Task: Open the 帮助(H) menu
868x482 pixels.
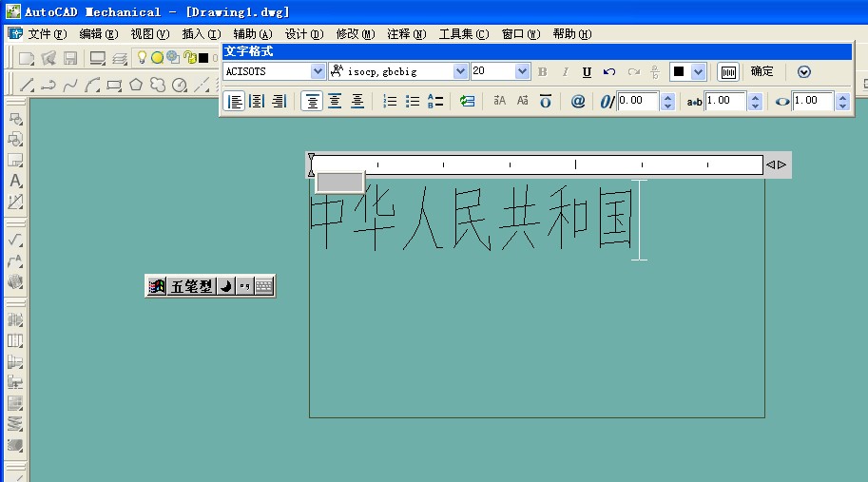Action: pos(572,34)
